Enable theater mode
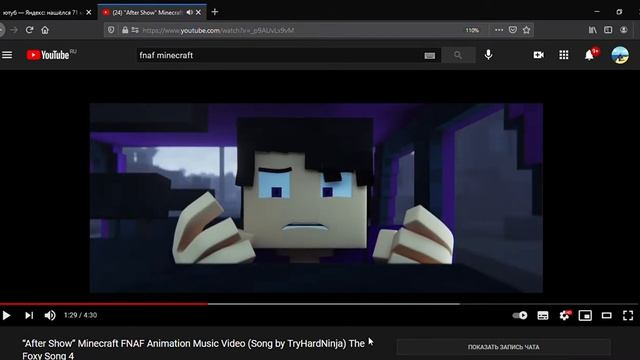 [x=607, y=315]
